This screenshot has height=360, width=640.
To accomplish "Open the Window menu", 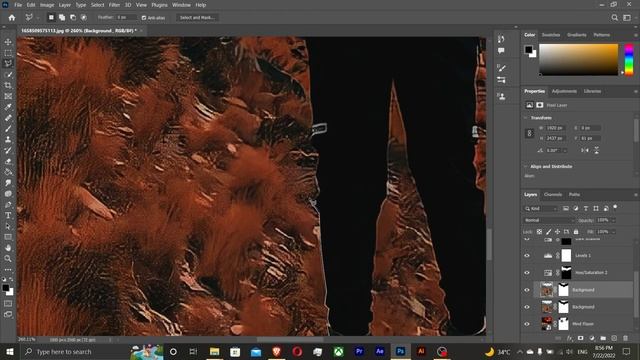I will (x=181, y=5).
